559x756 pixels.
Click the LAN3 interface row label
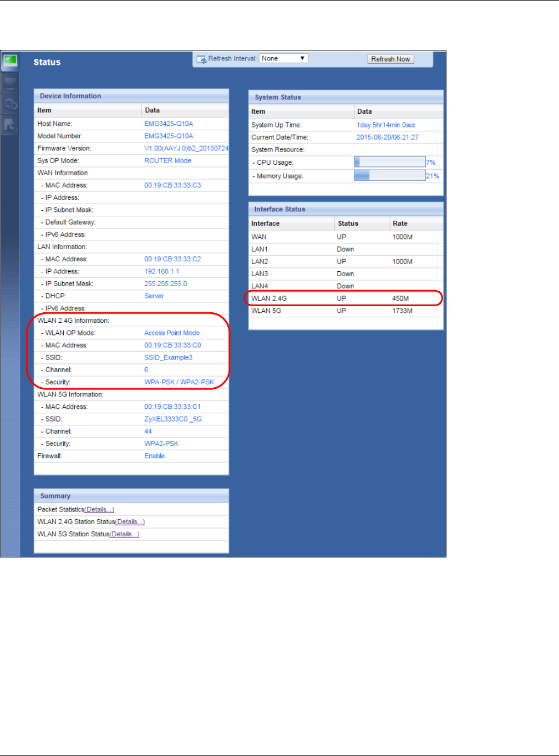coord(260,273)
